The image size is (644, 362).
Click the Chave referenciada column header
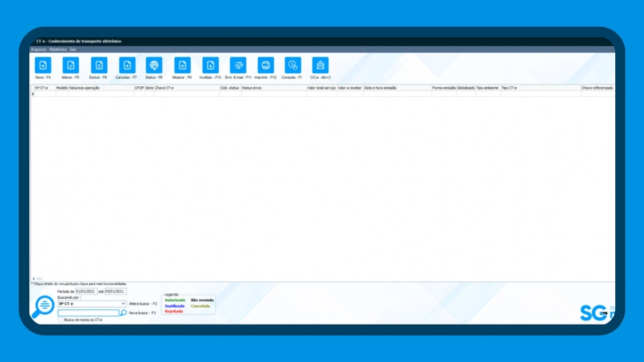coord(598,88)
